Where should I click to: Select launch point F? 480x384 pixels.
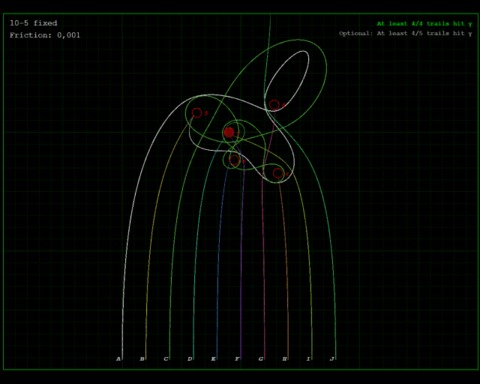pyautogui.click(x=237, y=359)
